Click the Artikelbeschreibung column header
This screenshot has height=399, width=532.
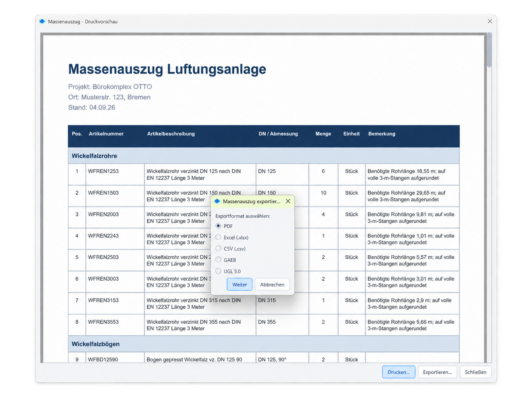tap(171, 134)
